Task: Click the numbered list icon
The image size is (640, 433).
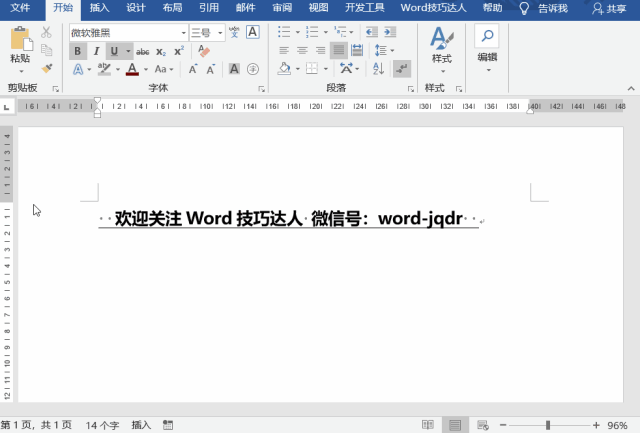Action: click(x=312, y=32)
